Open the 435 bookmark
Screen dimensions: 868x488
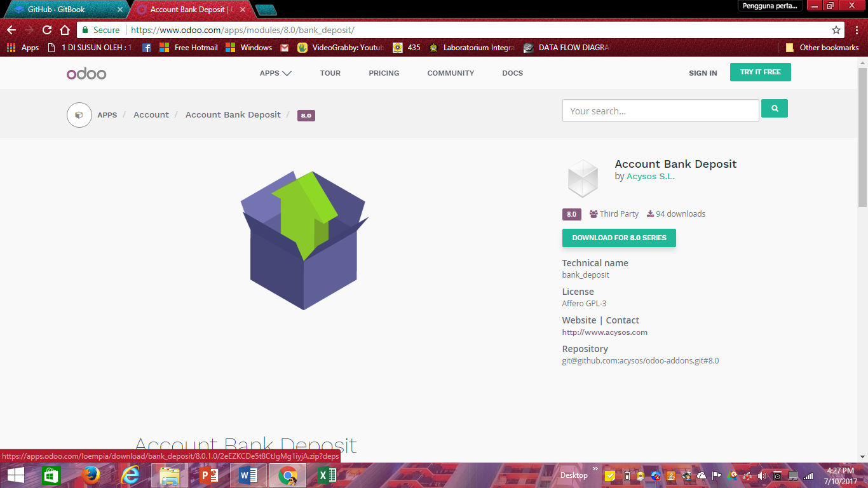point(407,48)
